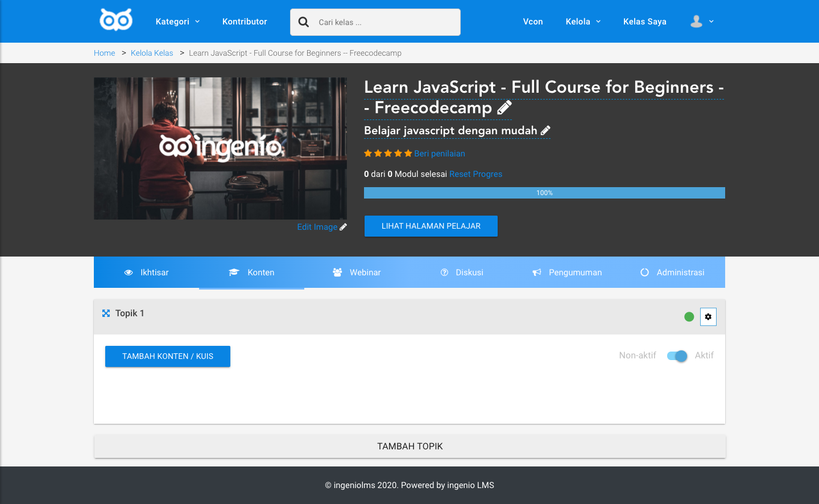This screenshot has height=504, width=819.
Task: Click the Tambah Konten / Kuis button
Action: (168, 356)
